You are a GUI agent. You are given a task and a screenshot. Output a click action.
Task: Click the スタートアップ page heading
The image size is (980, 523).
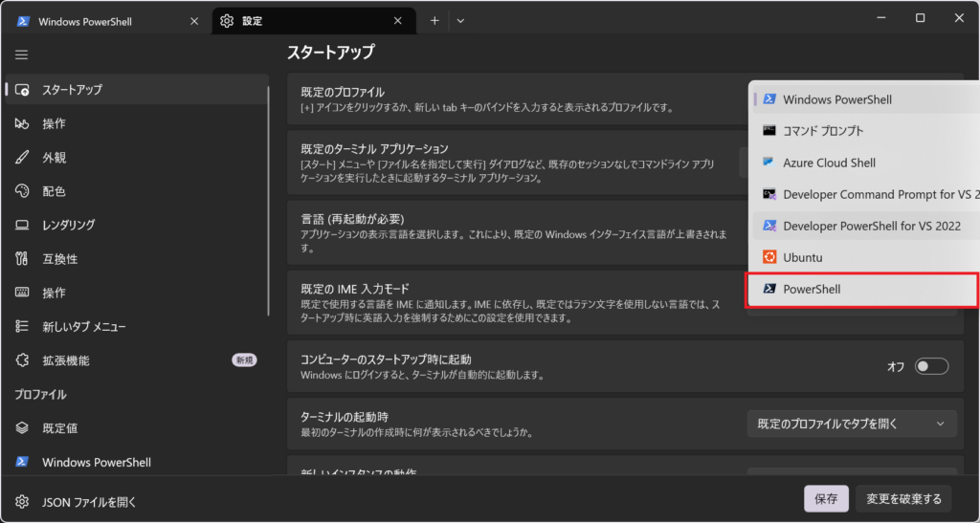[x=330, y=52]
